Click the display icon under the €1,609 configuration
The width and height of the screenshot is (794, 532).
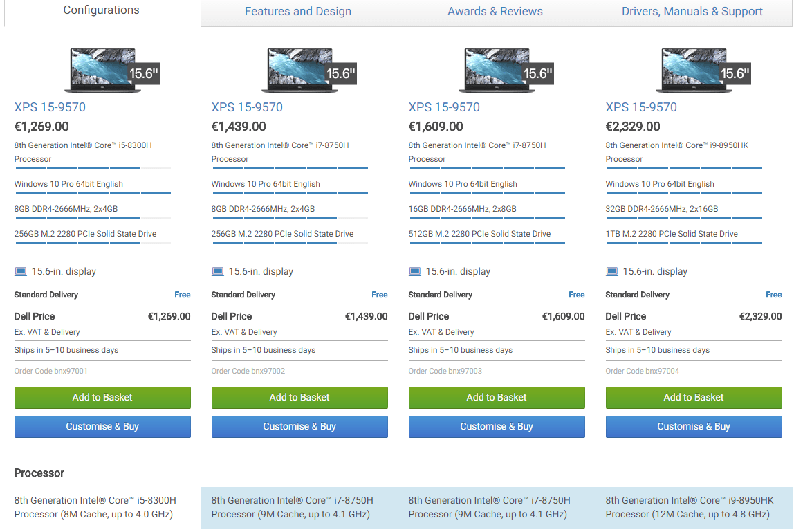coord(414,271)
